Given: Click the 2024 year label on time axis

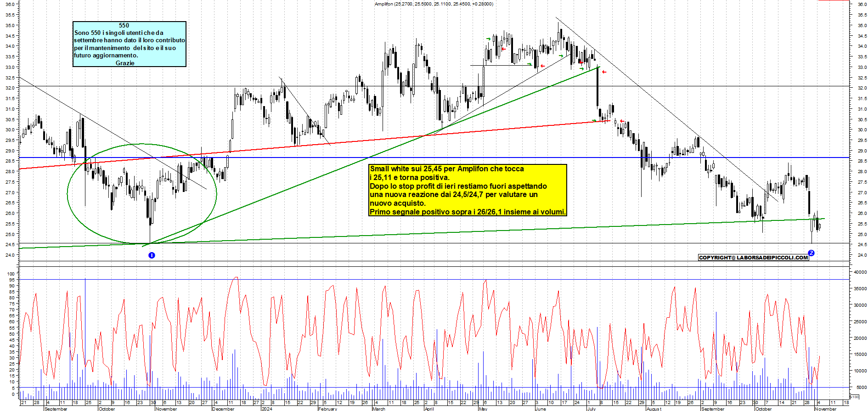Looking at the screenshot, I should tap(267, 409).
